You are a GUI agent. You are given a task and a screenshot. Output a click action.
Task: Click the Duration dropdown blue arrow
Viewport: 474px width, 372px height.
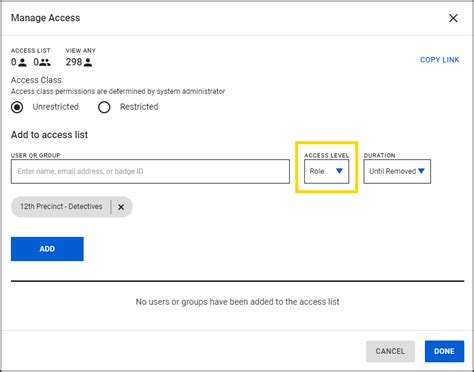tap(421, 171)
